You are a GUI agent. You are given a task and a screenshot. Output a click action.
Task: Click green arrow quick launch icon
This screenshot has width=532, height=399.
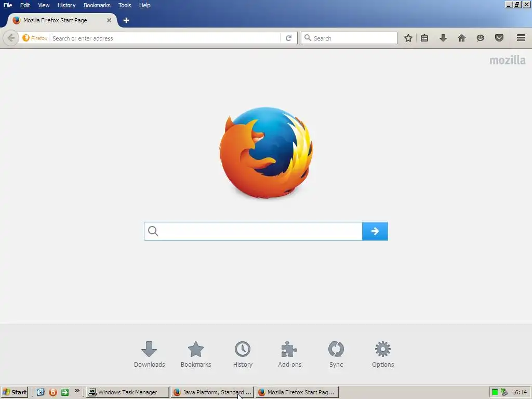point(65,392)
